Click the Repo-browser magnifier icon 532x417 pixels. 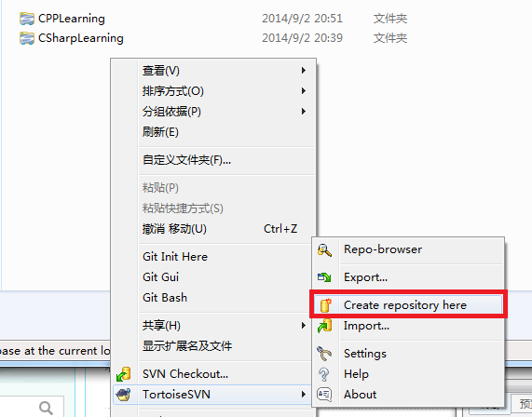tap(324, 250)
